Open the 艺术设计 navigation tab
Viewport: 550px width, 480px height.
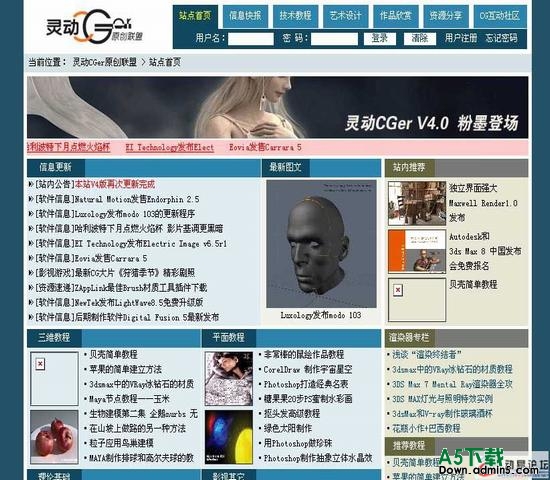pyautogui.click(x=346, y=16)
